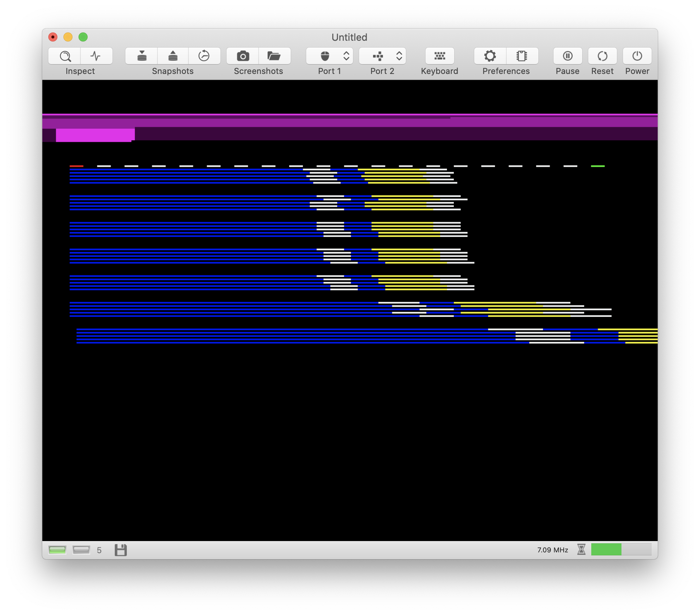Open the Port 1 mouse device dropdown

pos(330,56)
